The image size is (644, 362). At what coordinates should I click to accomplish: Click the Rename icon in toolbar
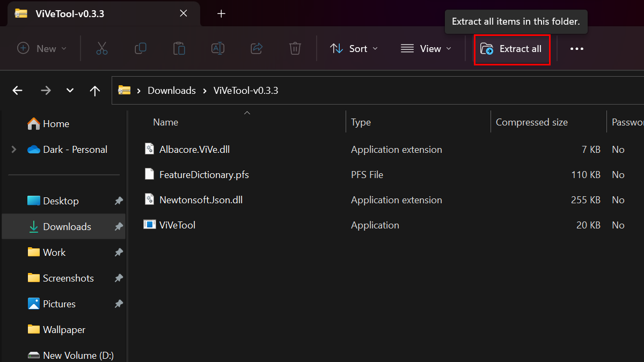pyautogui.click(x=218, y=49)
